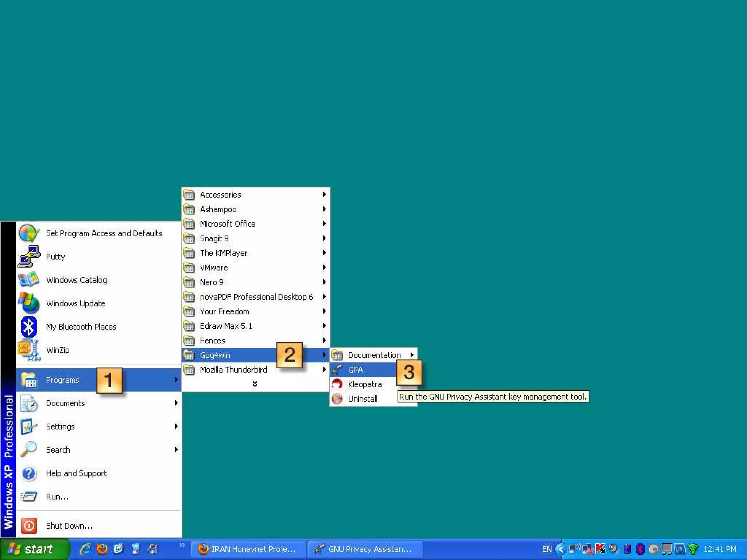The height and width of the screenshot is (560, 747).
Task: Click Shut Down in the Start menu
Action: click(x=69, y=526)
